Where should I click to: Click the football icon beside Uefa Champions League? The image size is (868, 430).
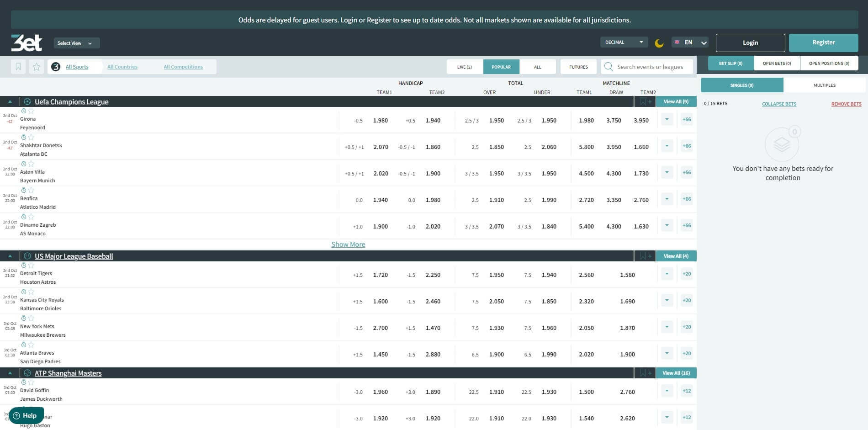tap(27, 101)
